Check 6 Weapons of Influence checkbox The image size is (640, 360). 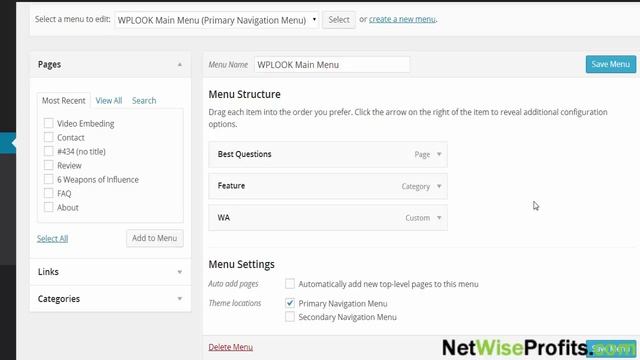pos(49,179)
